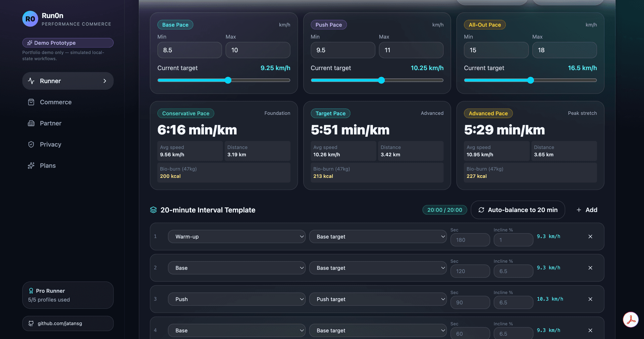Open the Push target dropdown in row 3
The height and width of the screenshot is (339, 644).
pyautogui.click(x=378, y=299)
